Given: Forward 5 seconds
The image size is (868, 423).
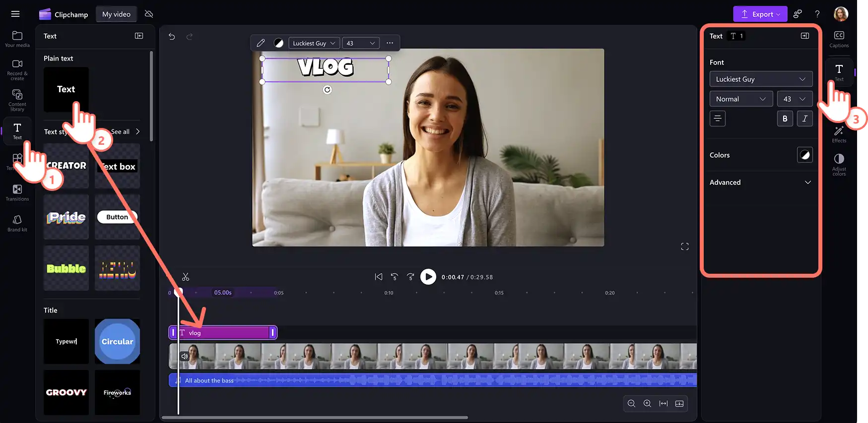Looking at the screenshot, I should 410,277.
